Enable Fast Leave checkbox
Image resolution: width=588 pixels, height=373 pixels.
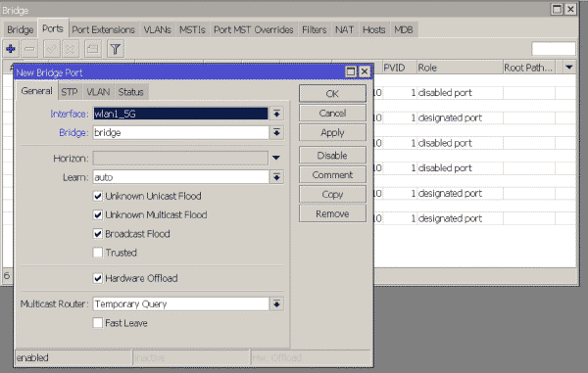coord(98,323)
